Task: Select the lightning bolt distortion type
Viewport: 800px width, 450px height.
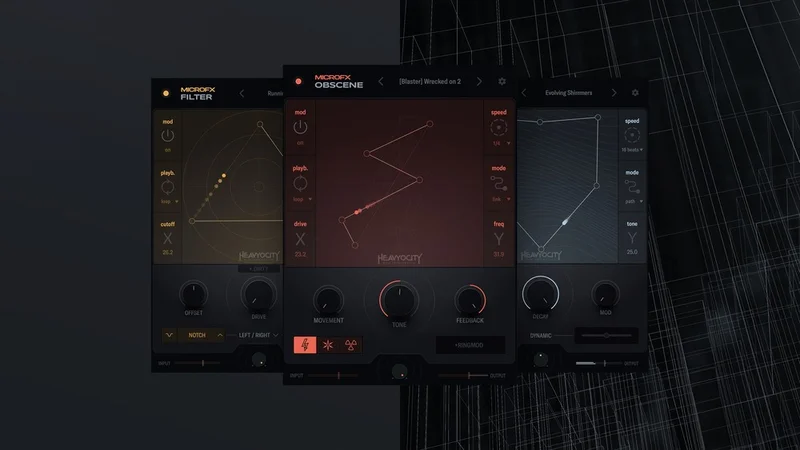Action: 305,345
